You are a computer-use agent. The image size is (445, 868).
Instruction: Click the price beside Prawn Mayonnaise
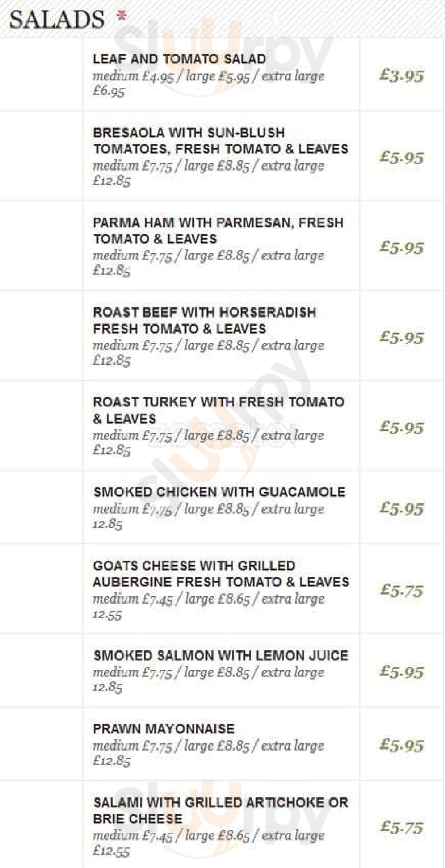401,745
